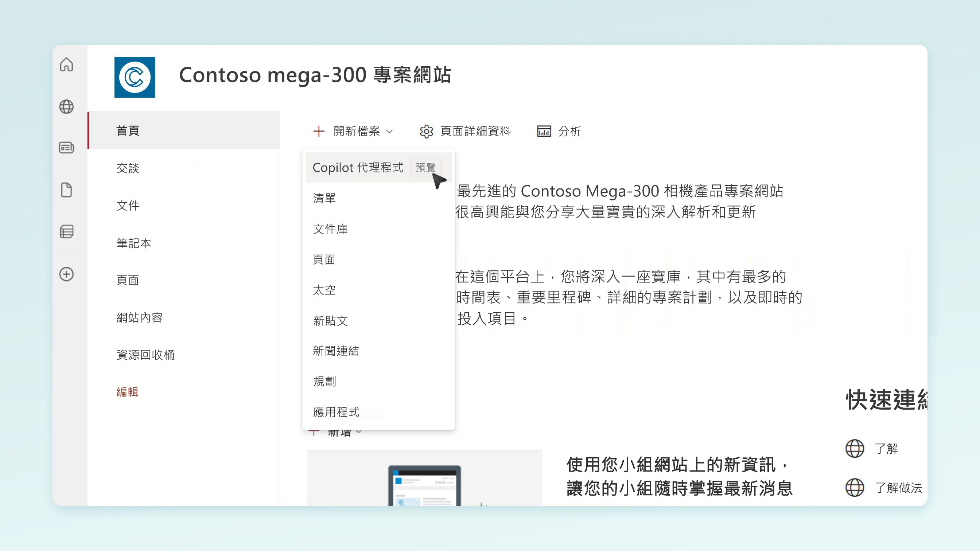Open the file icon in app bar

tap(67, 190)
